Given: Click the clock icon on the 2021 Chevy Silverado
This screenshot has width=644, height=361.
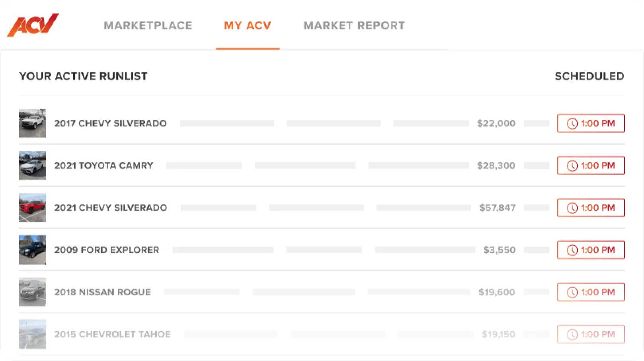Looking at the screenshot, I should pyautogui.click(x=572, y=207).
